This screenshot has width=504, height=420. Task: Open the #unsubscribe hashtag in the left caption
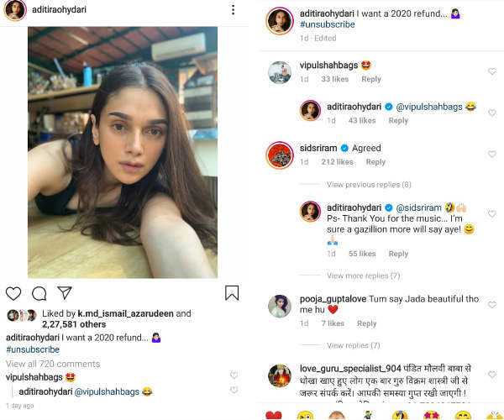[33, 349]
